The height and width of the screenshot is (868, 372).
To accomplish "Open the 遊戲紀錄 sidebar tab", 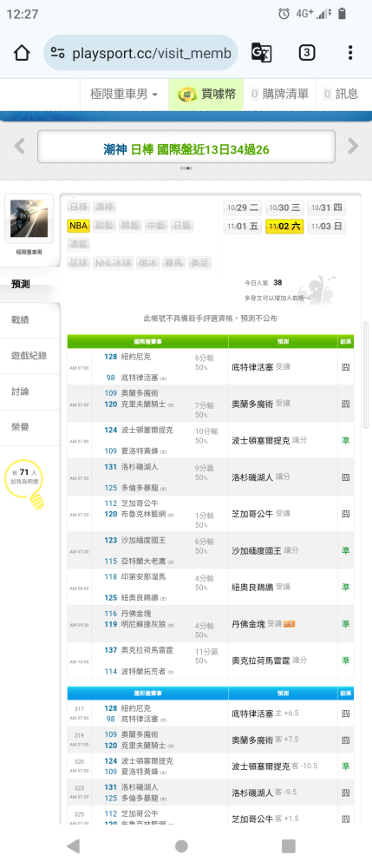I will tap(29, 356).
